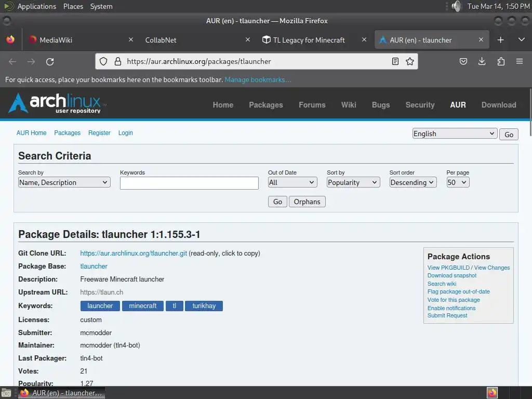Viewport: 532px width, 399px height.
Task: Open a new tab with plus
Action: click(500, 40)
